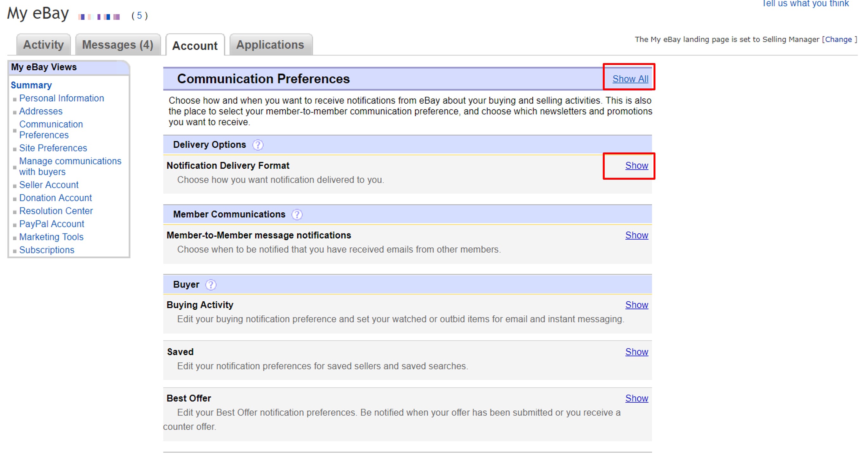Go to the Applications tab
The image size is (868, 457).
pos(270,44)
